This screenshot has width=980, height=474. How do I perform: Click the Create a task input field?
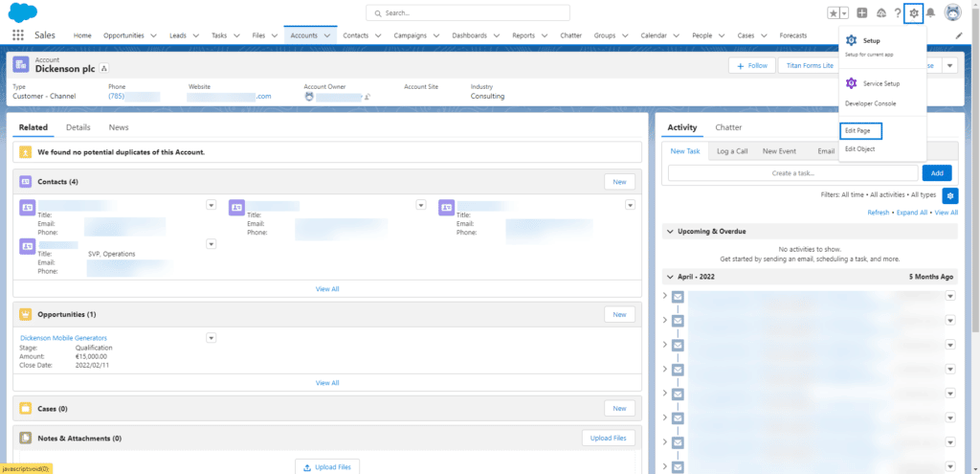(x=793, y=173)
